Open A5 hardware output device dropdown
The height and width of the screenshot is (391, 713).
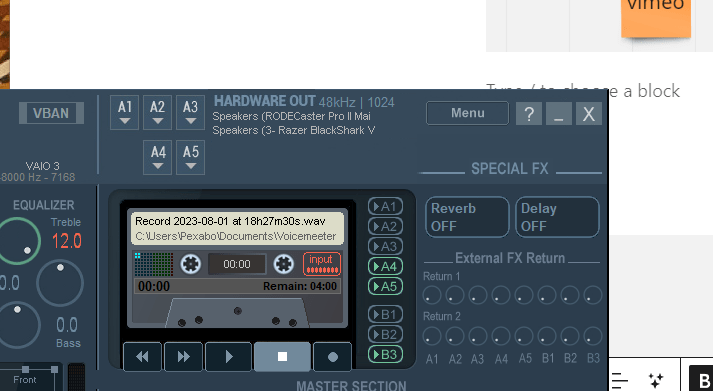(x=191, y=157)
